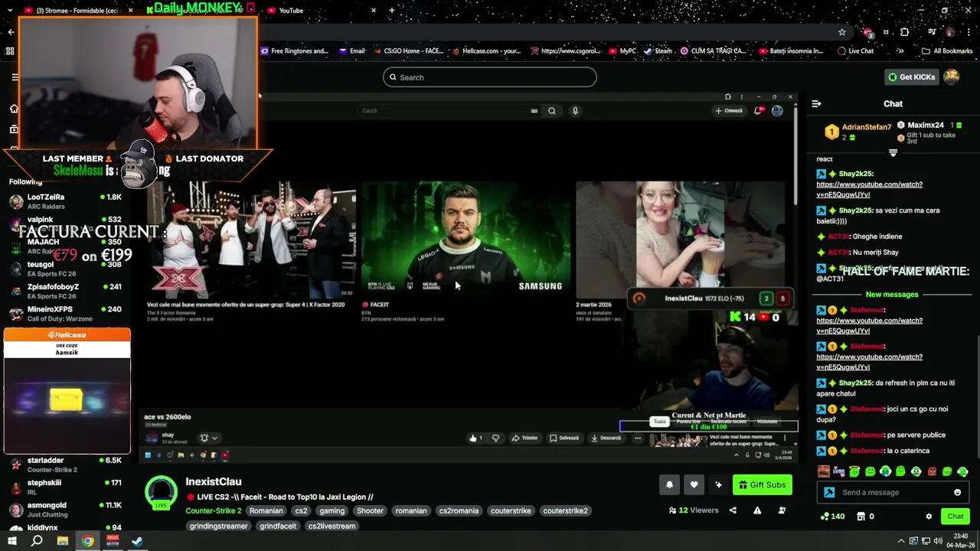The height and width of the screenshot is (551, 980).
Task: Open the emoji picker in chat input
Action: click(957, 492)
